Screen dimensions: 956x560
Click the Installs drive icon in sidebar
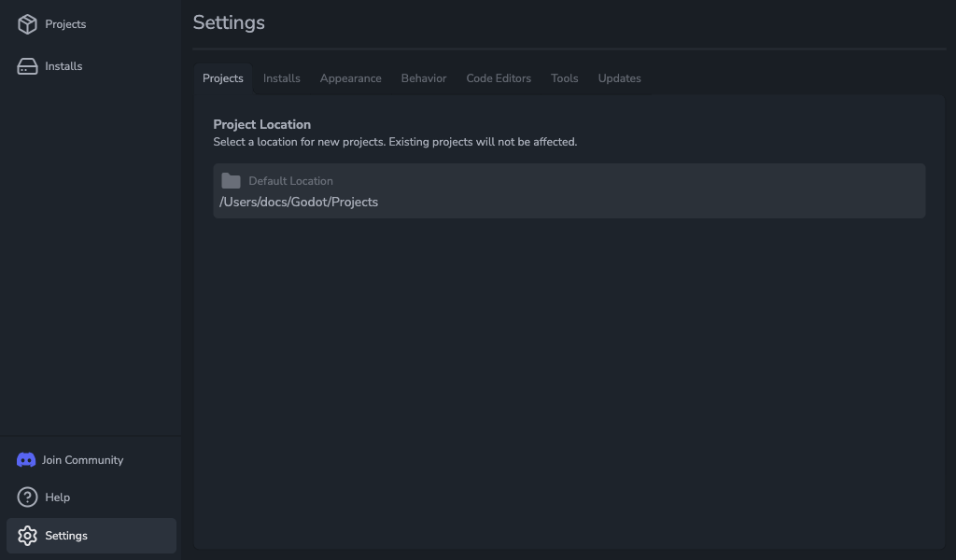27,66
